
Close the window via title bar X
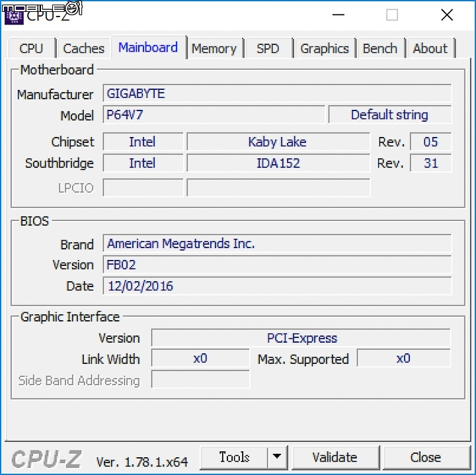click(447, 15)
